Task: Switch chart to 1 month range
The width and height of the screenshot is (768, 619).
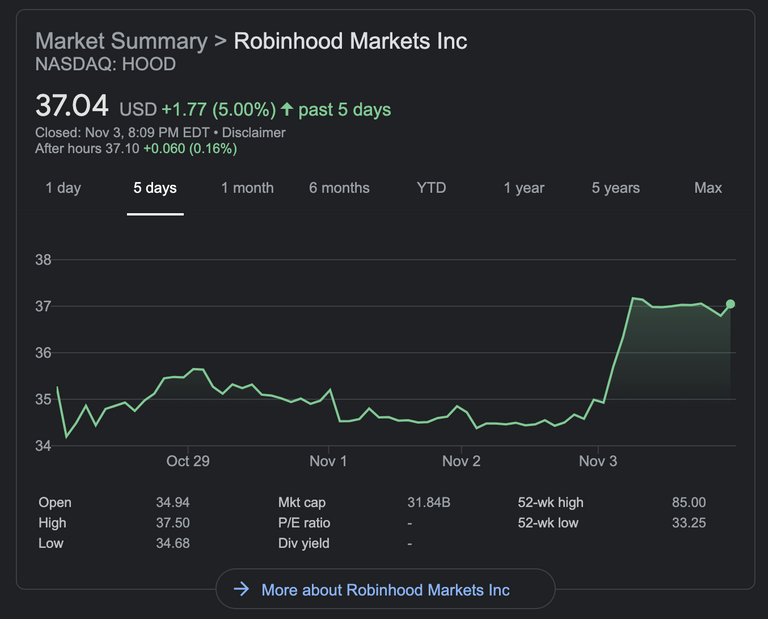Action: coord(247,188)
